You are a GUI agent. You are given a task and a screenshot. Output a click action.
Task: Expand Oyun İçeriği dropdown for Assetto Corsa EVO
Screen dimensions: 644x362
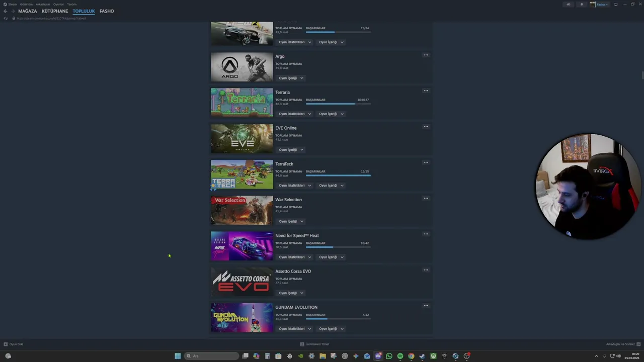point(291,293)
